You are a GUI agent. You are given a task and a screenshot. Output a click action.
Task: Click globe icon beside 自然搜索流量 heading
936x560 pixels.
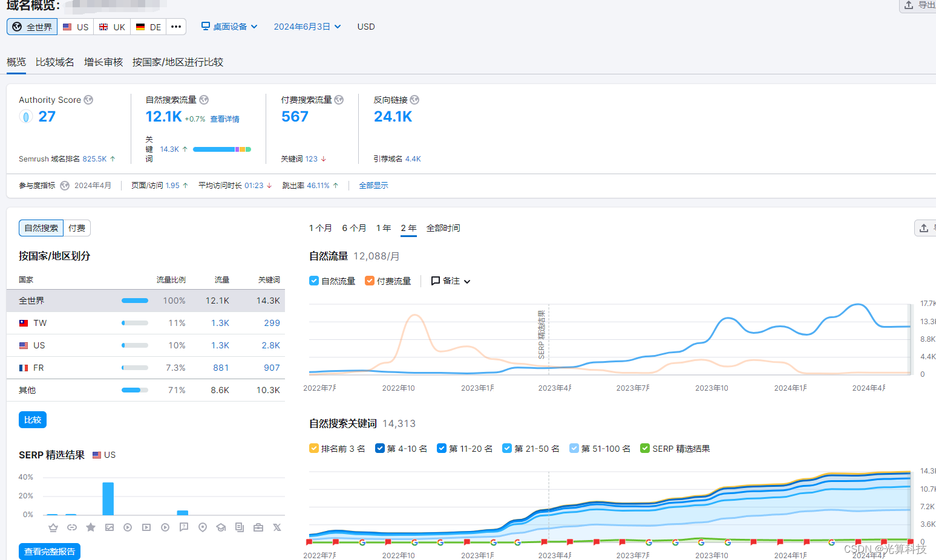click(204, 100)
